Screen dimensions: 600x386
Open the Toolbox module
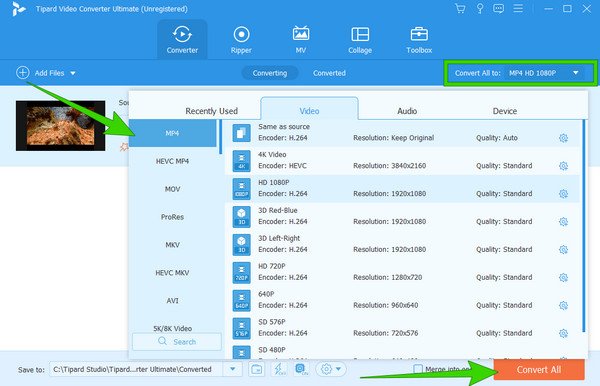point(419,40)
